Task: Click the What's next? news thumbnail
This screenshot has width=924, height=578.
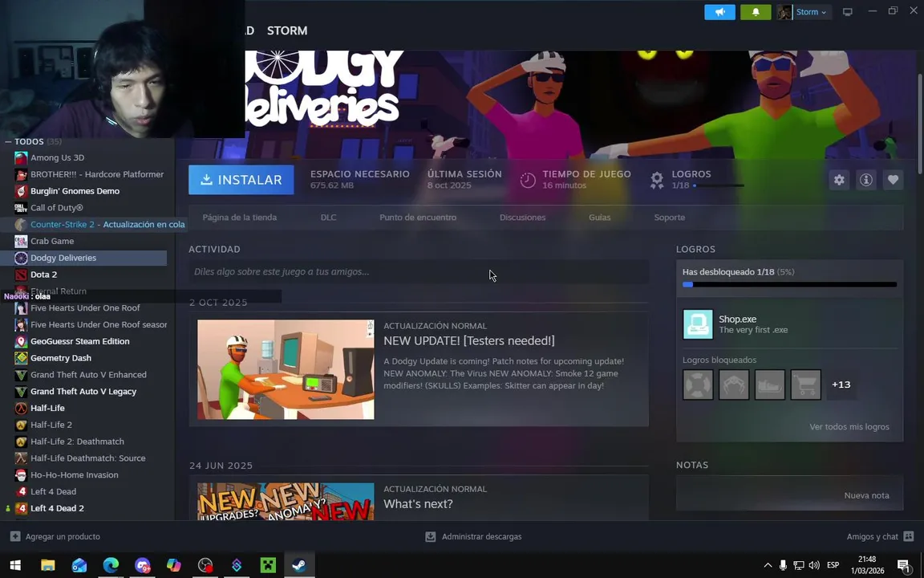Action: tap(286, 501)
